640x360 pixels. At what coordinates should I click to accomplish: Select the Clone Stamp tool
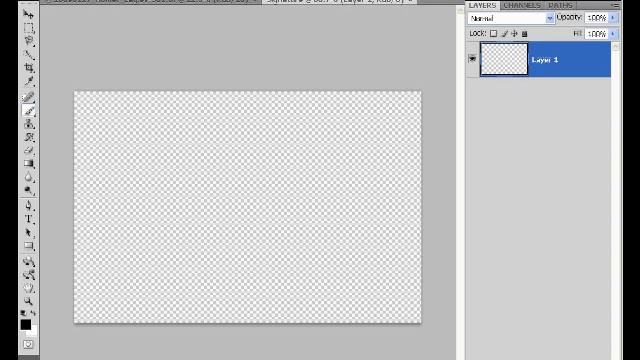coord(29,124)
